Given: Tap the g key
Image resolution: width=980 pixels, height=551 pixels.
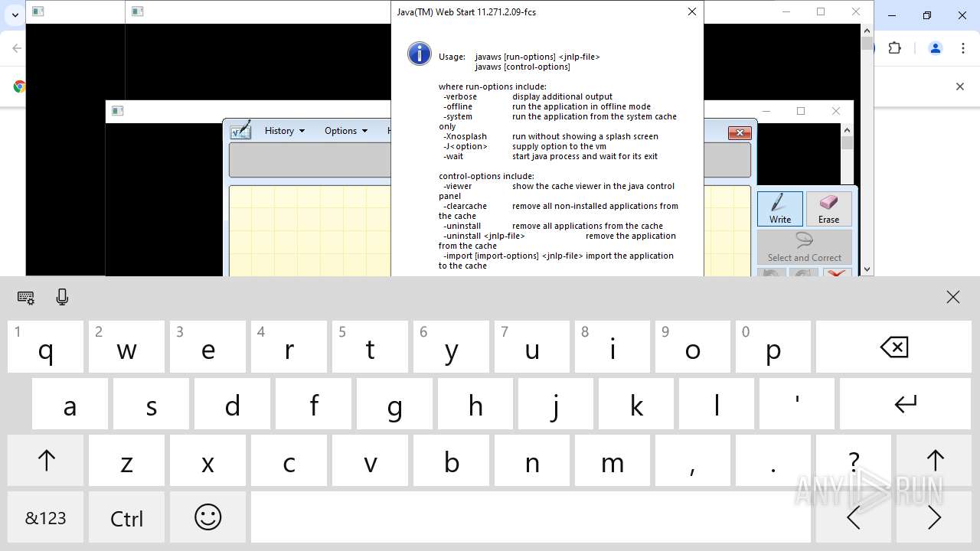Looking at the screenshot, I should coord(394,403).
